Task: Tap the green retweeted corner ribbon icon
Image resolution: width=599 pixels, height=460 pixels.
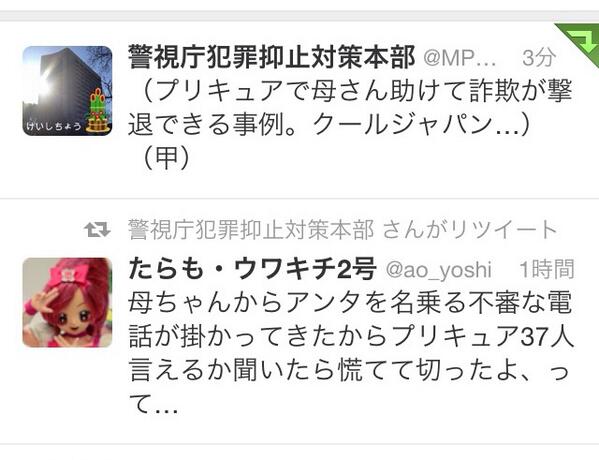Action: (x=579, y=43)
